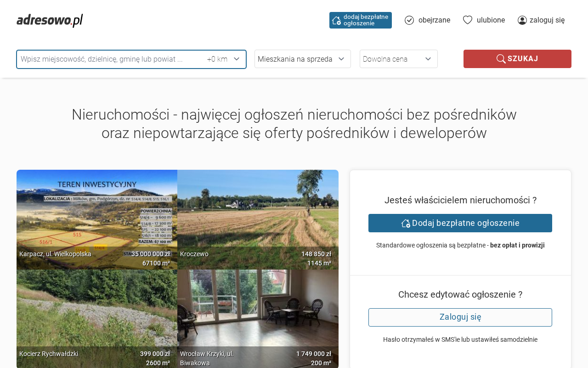Click the user avatar login icon
This screenshot has width=588, height=368.
[x=522, y=20]
